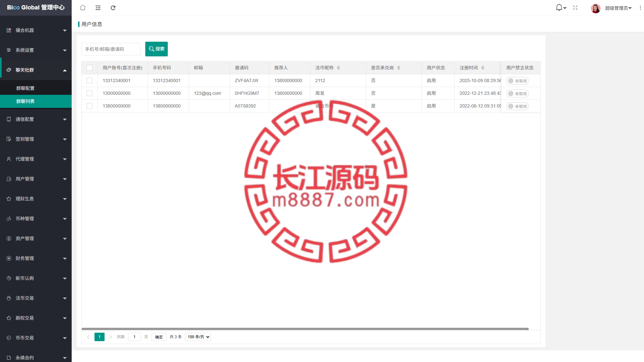Open the 超级管理员 account dropdown
Viewport: 644px width, 362px height.
(x=618, y=8)
